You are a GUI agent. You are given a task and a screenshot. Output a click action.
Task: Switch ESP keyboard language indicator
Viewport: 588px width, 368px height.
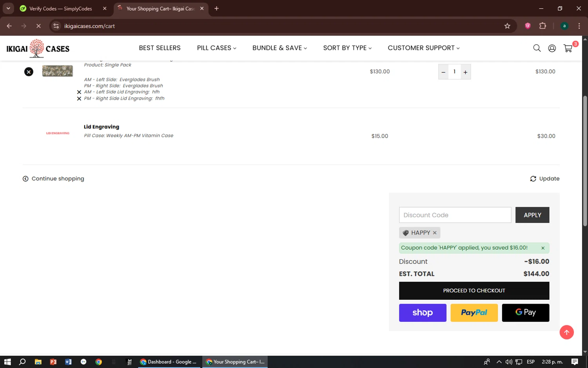[531, 362]
